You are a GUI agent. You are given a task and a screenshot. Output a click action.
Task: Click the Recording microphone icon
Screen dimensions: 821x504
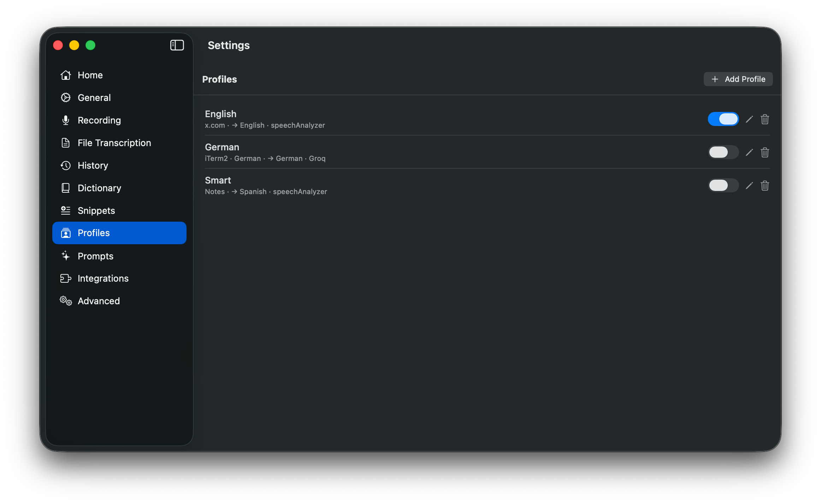pos(66,120)
